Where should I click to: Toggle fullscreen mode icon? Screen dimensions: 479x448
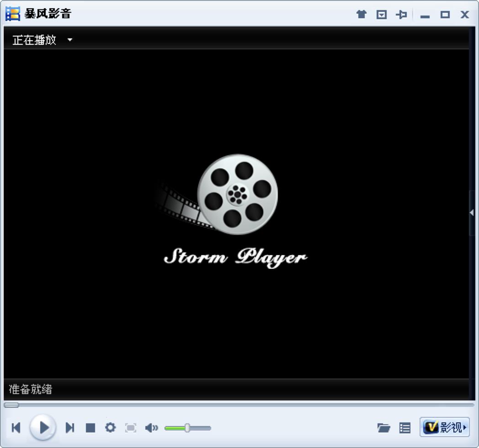131,428
